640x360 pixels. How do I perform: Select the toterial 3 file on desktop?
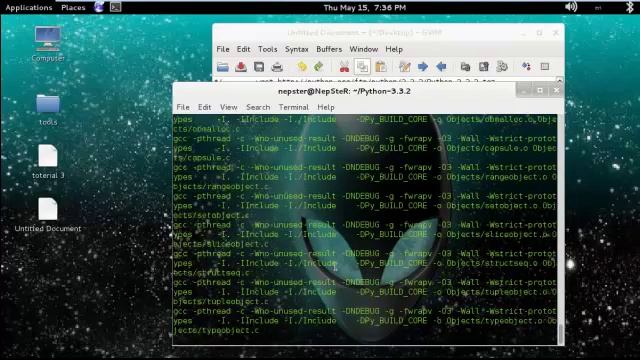coord(48,162)
